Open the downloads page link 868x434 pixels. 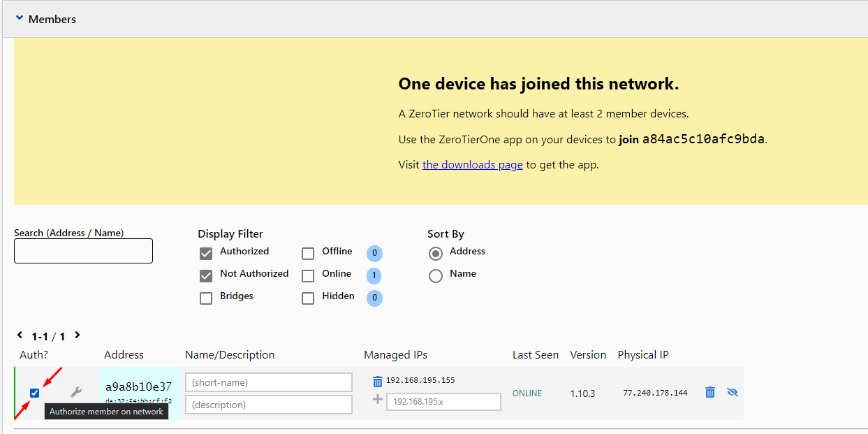[x=472, y=165]
